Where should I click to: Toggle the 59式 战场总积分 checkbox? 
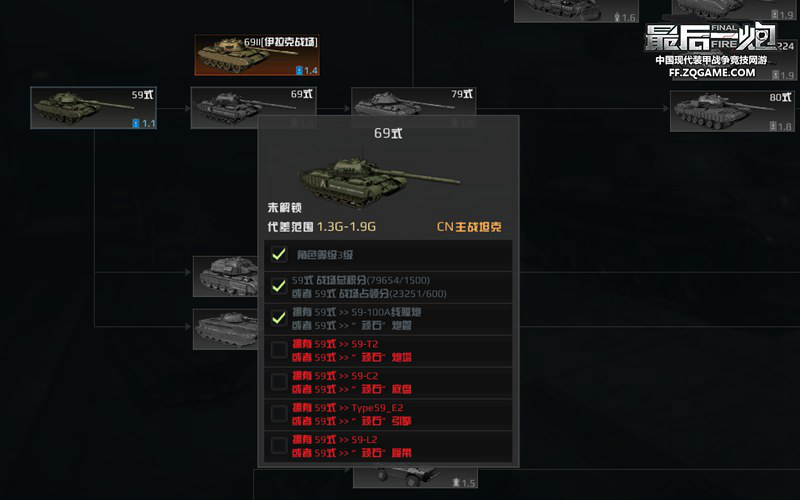pos(279,286)
